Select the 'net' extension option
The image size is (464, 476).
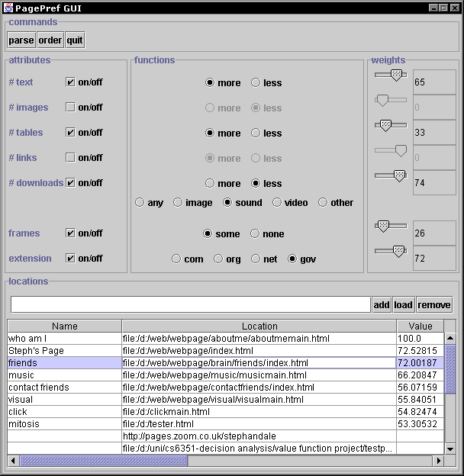point(256,259)
